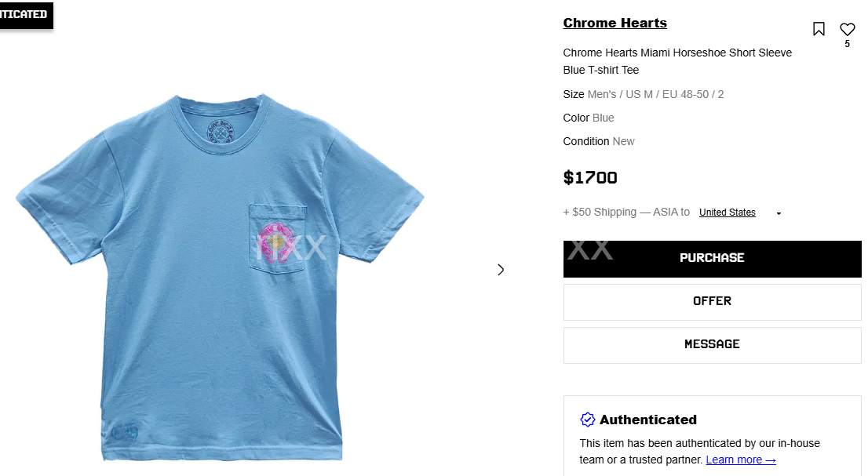
Task: Click the small logo at the shirt hem
Action: click(125, 431)
